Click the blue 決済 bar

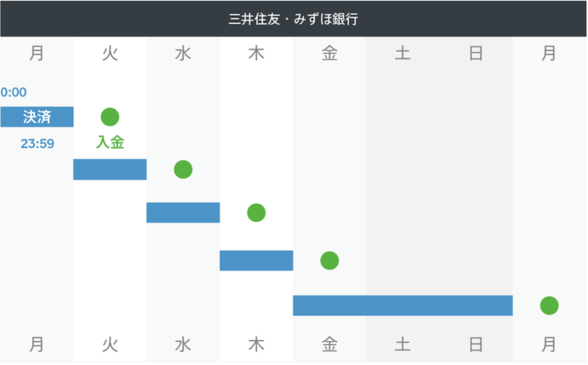pos(37,116)
